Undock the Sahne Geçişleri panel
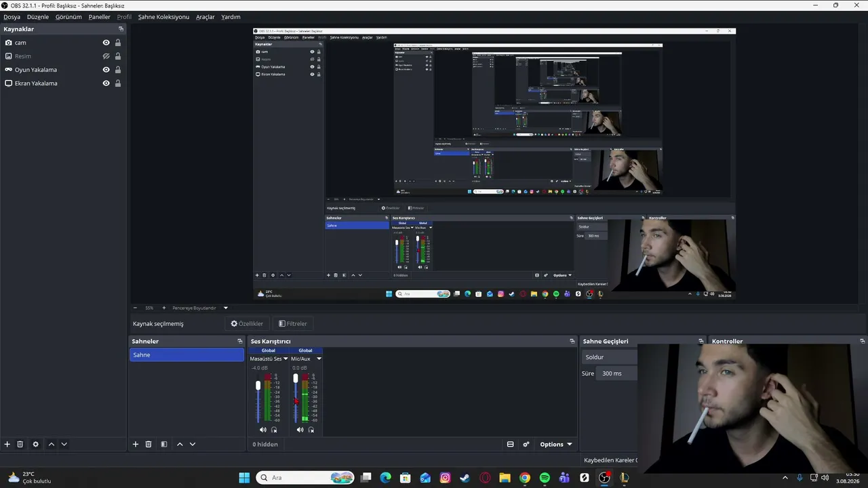Viewport: 868px width, 488px height. [x=701, y=341]
